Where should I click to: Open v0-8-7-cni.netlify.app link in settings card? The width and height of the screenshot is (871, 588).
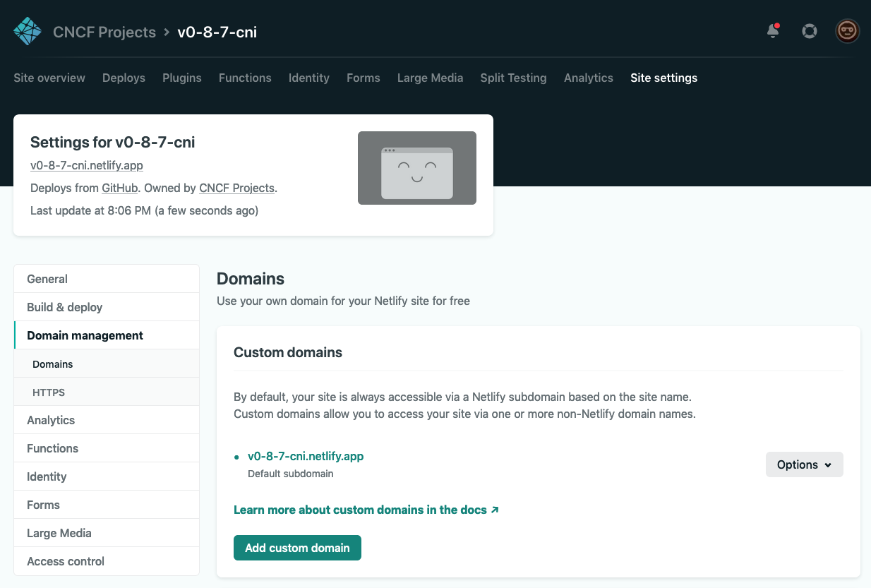pyautogui.click(x=87, y=165)
